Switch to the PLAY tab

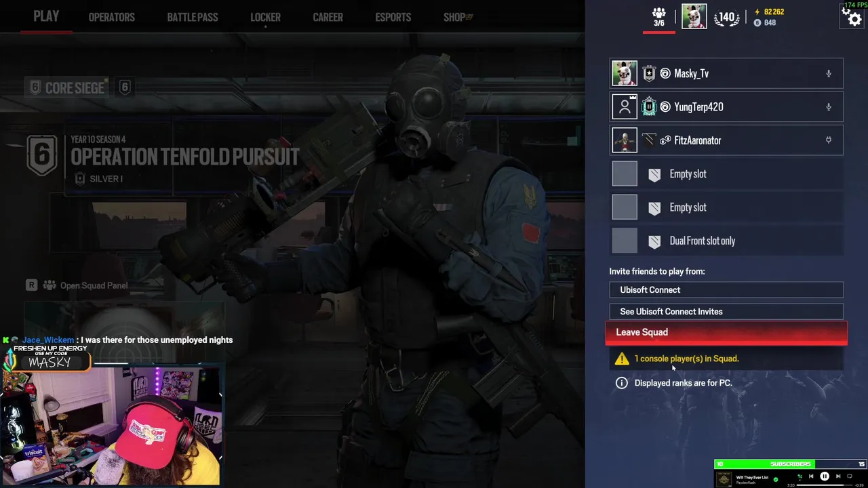[x=46, y=16]
